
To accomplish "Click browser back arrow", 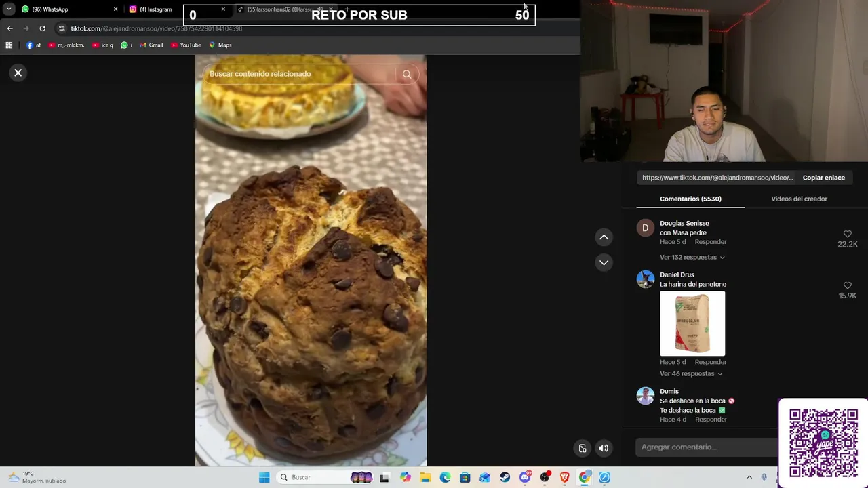I will pyautogui.click(x=9, y=28).
